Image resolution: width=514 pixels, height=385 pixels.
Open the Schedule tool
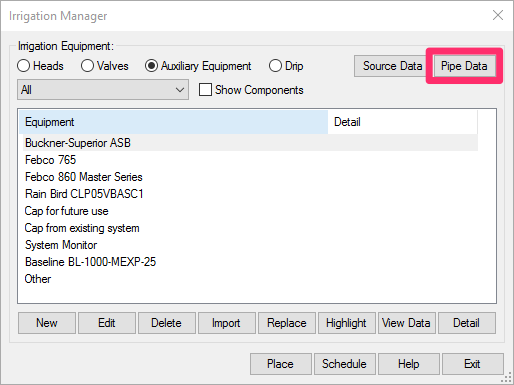345,364
